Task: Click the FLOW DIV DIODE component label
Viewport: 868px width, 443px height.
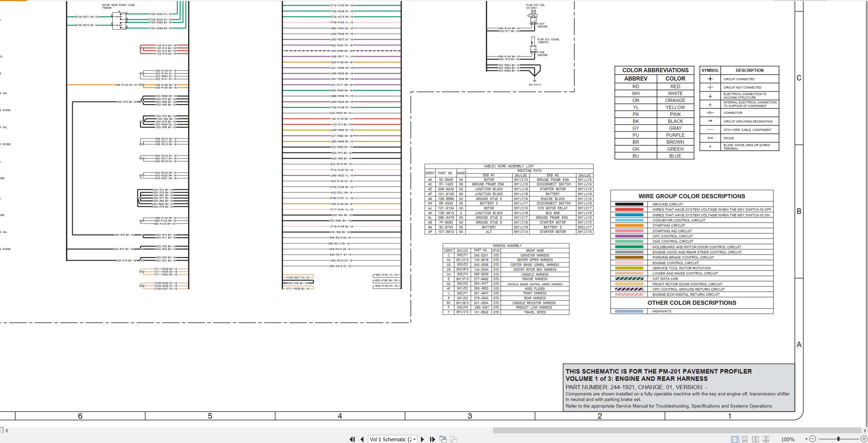Action: click(x=548, y=39)
